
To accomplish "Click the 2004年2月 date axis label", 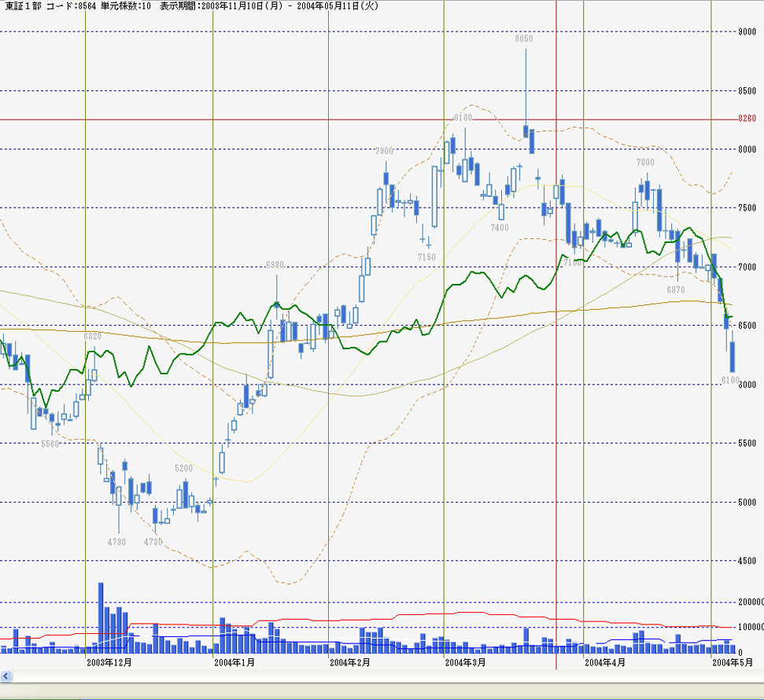I will coord(350,663).
